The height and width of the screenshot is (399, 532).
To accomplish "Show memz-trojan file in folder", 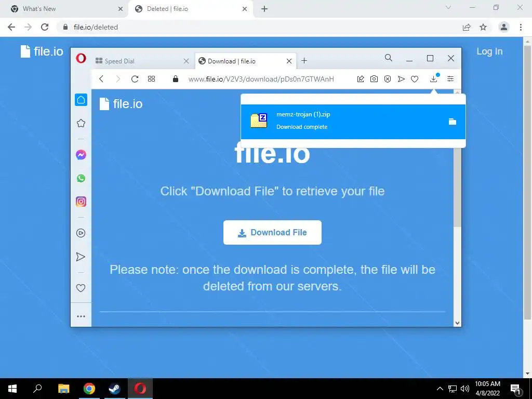I will [x=453, y=122].
